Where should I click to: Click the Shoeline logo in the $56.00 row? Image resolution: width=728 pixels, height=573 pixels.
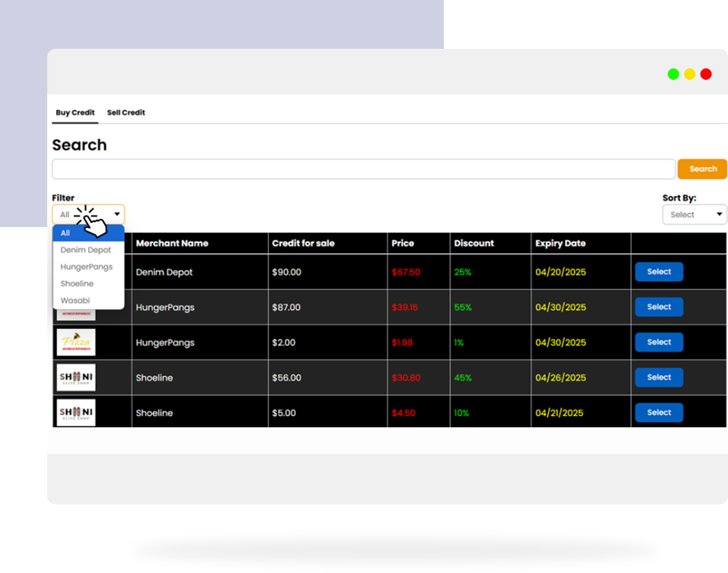coord(76,378)
